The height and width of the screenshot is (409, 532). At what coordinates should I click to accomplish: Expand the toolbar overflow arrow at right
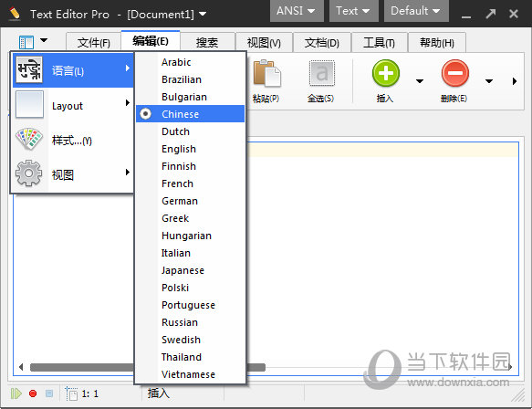pos(515,81)
